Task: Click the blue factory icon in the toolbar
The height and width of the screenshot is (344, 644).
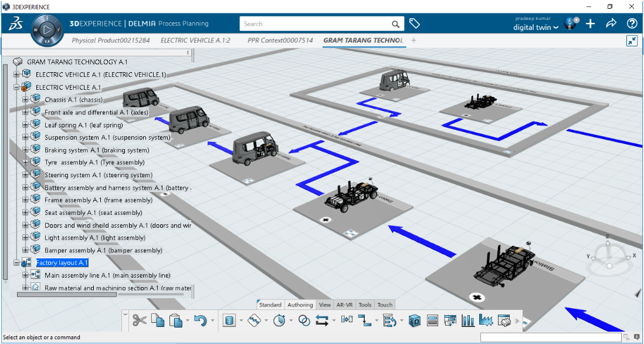Action: click(486, 320)
